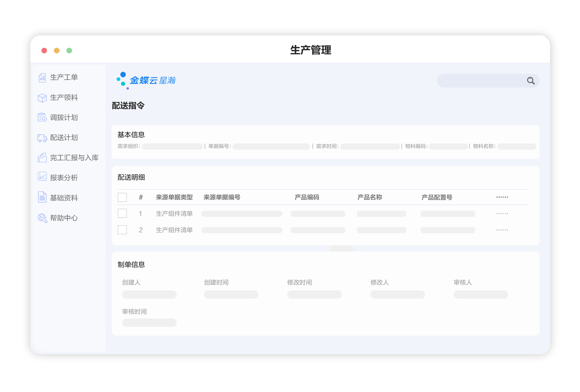Select 配送计划 in the sidebar

click(x=64, y=138)
